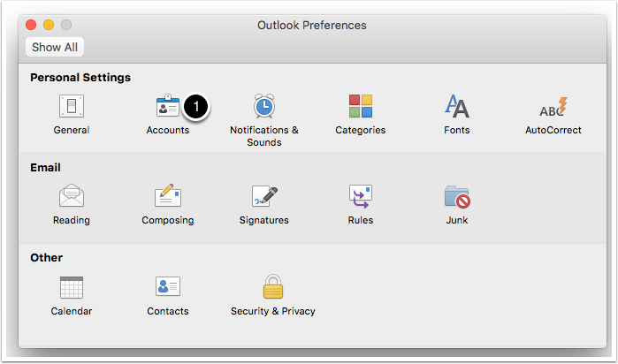Click the grayed-out zoom window button
Viewport: 618px width, 364px height.
[x=66, y=26]
